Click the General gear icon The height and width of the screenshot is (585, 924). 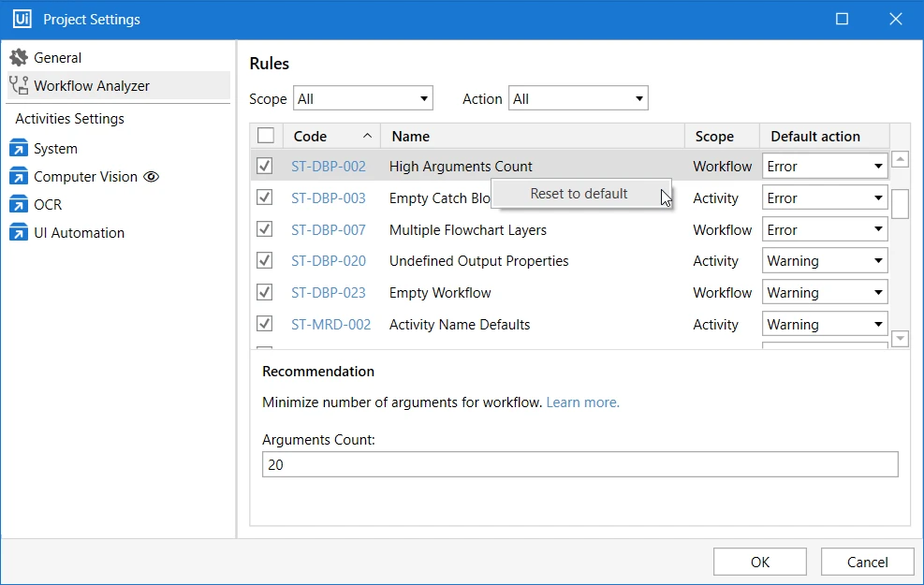(x=19, y=58)
